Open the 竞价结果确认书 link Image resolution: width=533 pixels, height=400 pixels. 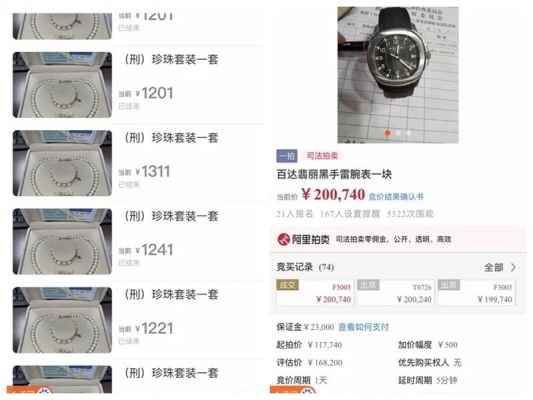click(x=396, y=197)
